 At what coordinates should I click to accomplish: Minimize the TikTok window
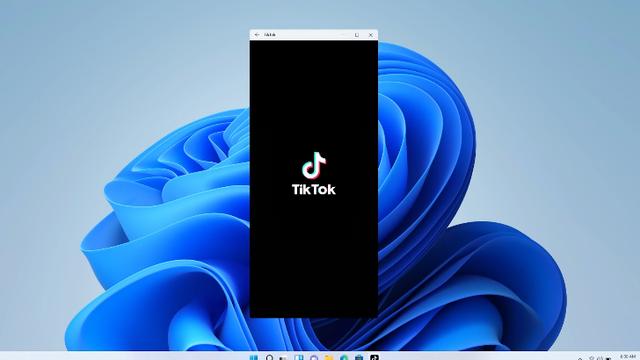click(x=343, y=35)
